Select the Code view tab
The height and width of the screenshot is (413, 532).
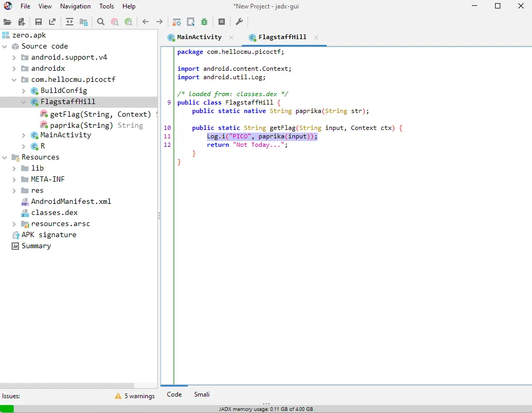(x=174, y=395)
